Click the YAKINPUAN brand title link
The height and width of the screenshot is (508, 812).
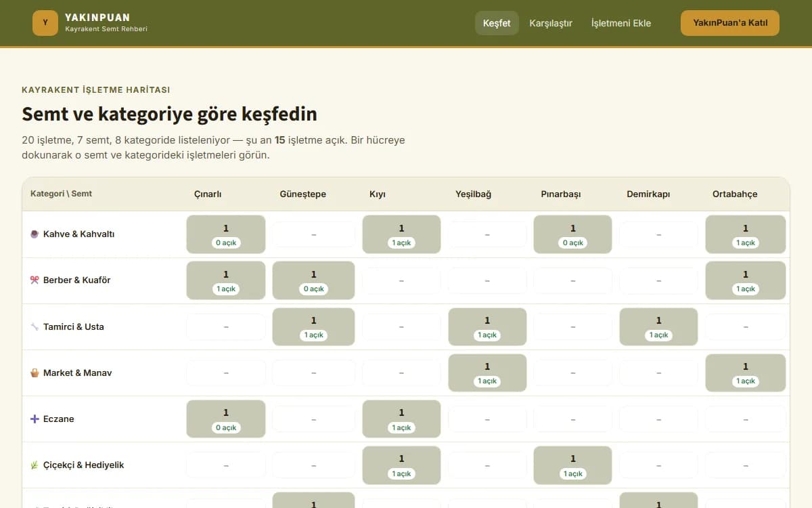pyautogui.click(x=97, y=18)
